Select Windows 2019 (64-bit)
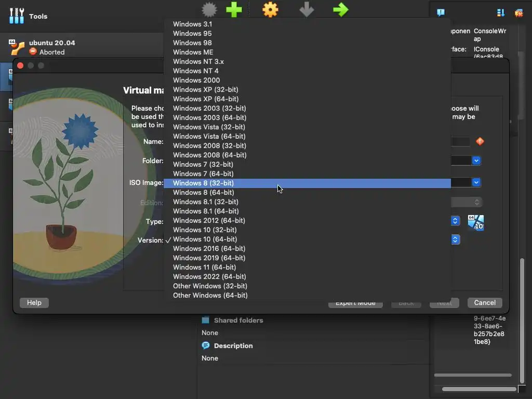This screenshot has width=532, height=399. tap(308, 258)
